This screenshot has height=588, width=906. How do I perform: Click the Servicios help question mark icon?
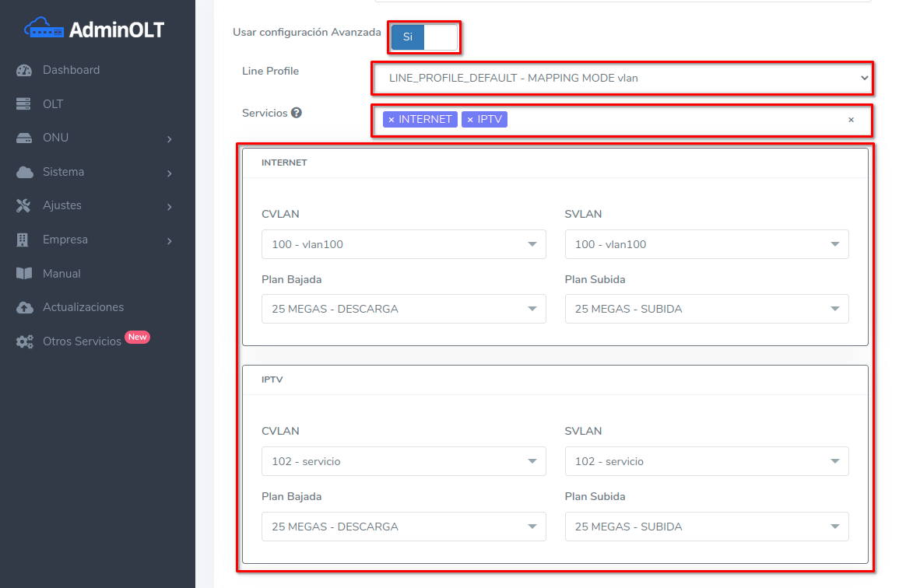[x=297, y=113]
